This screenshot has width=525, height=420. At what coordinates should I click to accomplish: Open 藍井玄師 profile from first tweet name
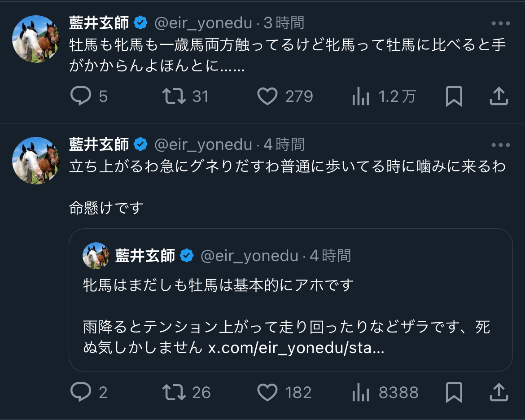(x=99, y=22)
